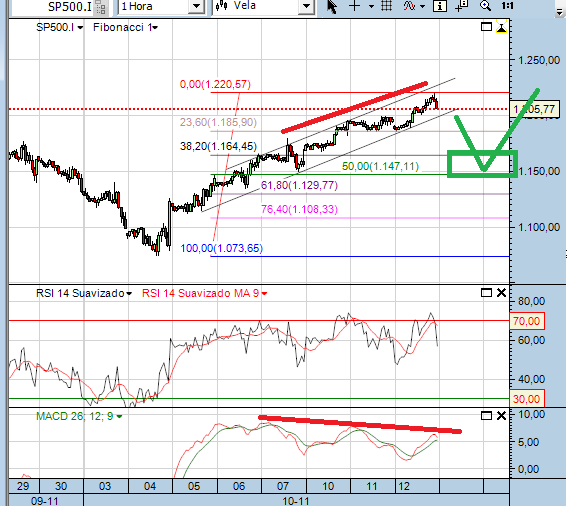The height and width of the screenshot is (506, 567).
Task: Maximize the price chart panel
Action: point(486,27)
